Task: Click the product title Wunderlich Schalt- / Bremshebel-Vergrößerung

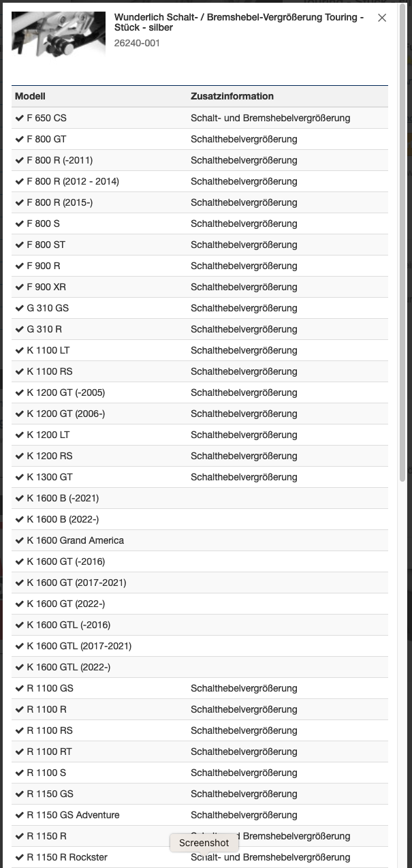Action: (x=238, y=22)
